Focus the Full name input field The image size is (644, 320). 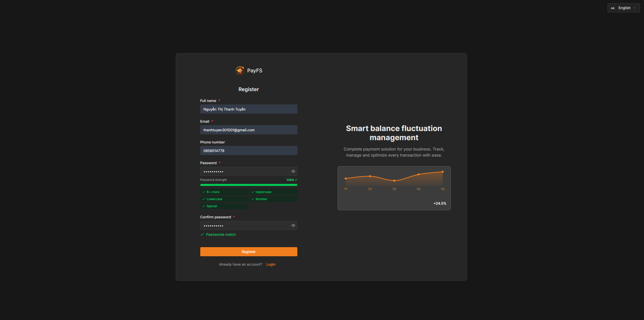coord(249,109)
